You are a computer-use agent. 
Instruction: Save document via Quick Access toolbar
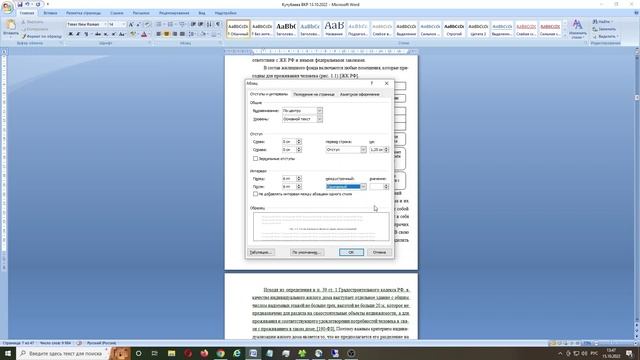pos(20,4)
